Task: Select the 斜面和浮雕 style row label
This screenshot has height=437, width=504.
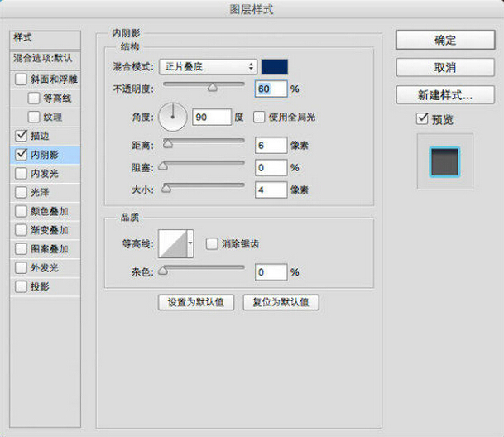Action: (x=54, y=79)
